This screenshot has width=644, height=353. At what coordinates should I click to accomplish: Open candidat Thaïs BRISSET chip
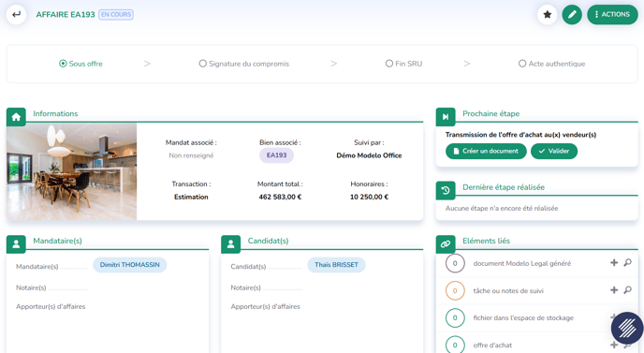tap(336, 265)
